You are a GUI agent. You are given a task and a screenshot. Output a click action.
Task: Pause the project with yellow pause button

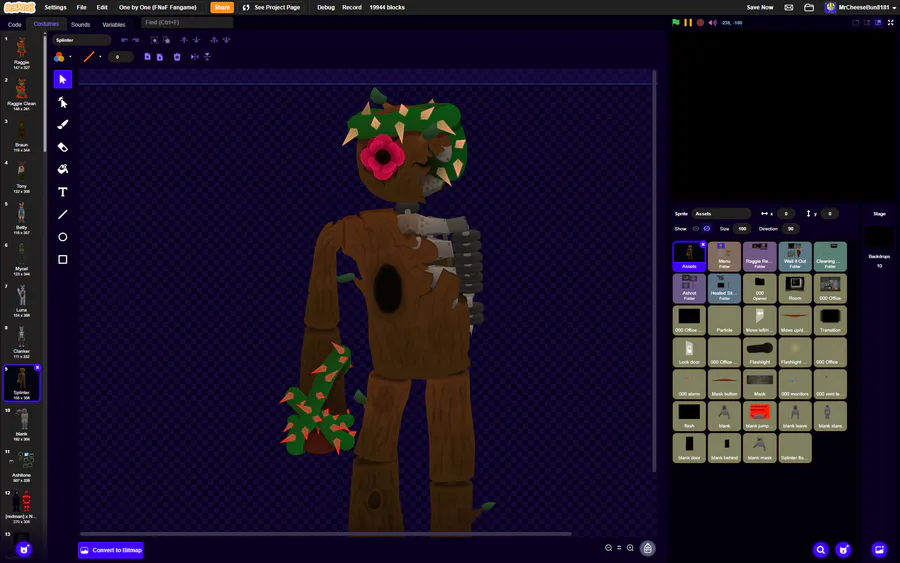688,22
